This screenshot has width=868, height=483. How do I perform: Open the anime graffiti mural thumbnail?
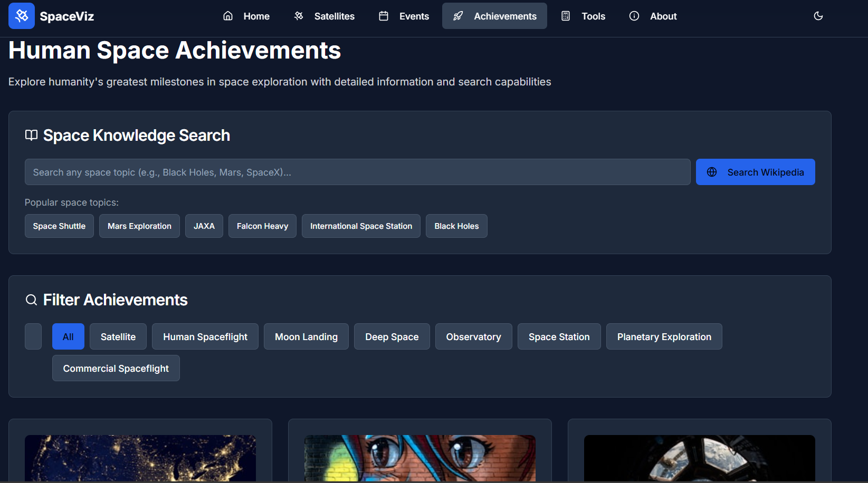point(420,458)
